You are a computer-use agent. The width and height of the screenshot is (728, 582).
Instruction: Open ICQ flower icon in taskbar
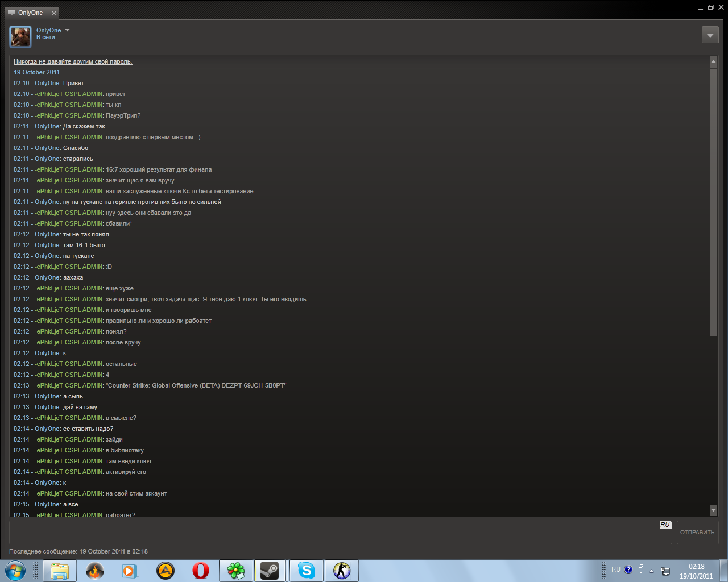(x=236, y=571)
